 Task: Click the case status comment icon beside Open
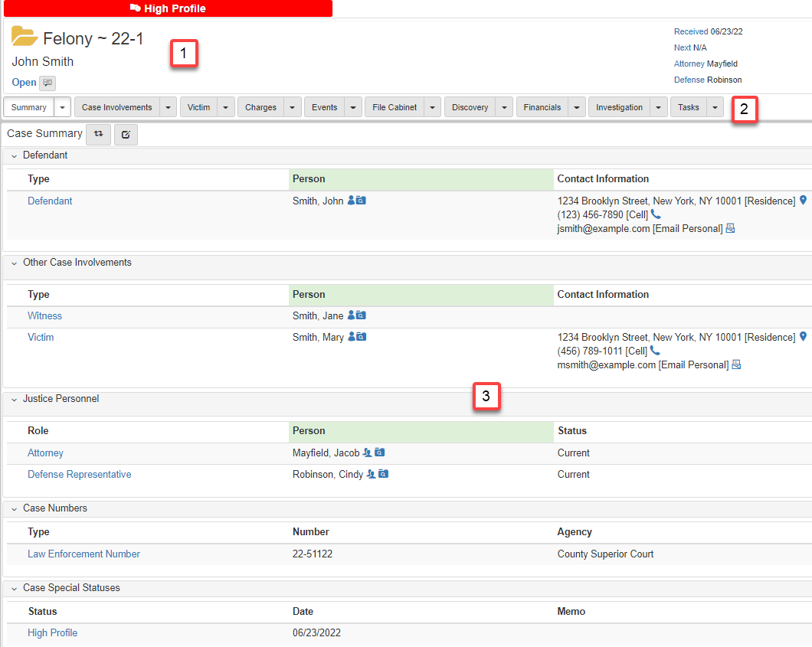(x=47, y=83)
